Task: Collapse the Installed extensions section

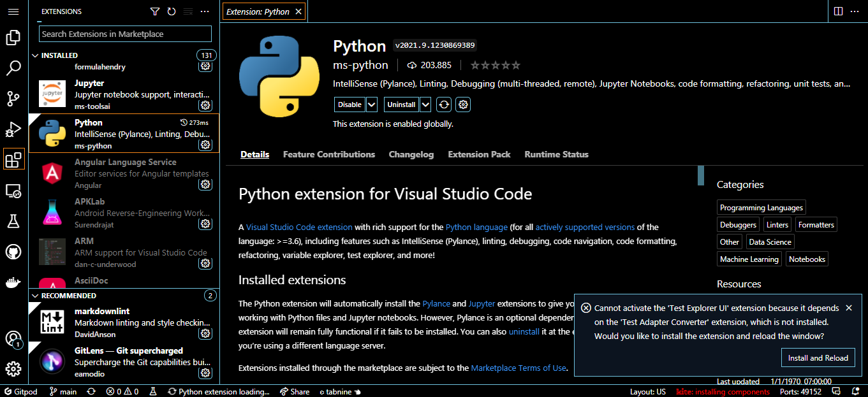Action: click(x=36, y=55)
